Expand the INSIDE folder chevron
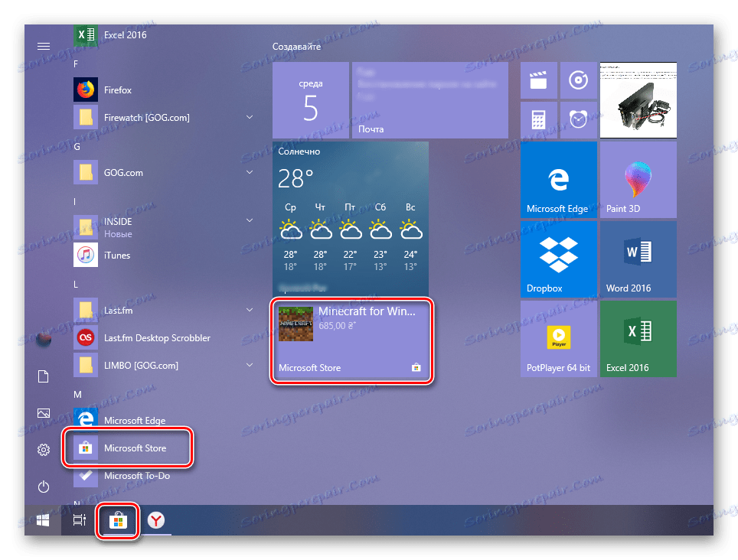The height and width of the screenshot is (560, 738). (250, 220)
